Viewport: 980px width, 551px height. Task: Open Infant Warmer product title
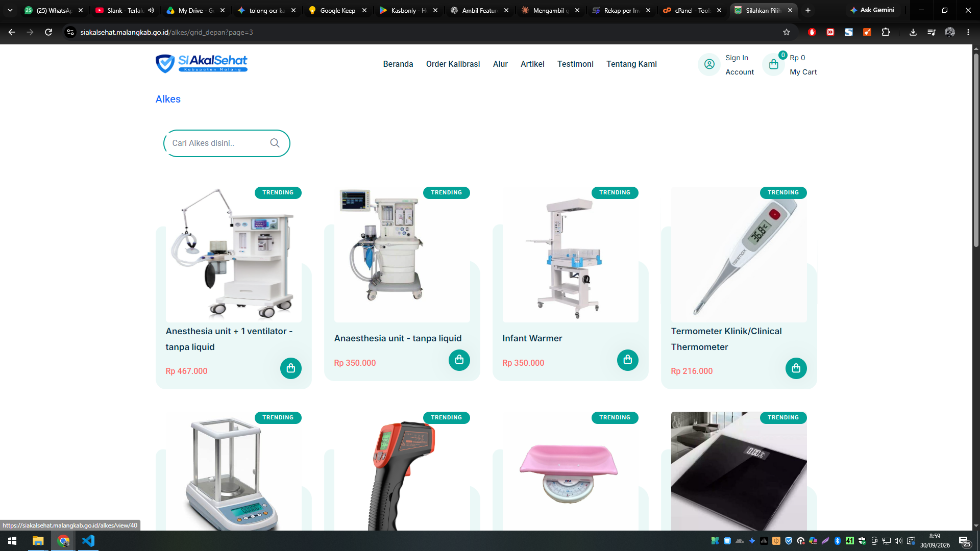pyautogui.click(x=532, y=338)
